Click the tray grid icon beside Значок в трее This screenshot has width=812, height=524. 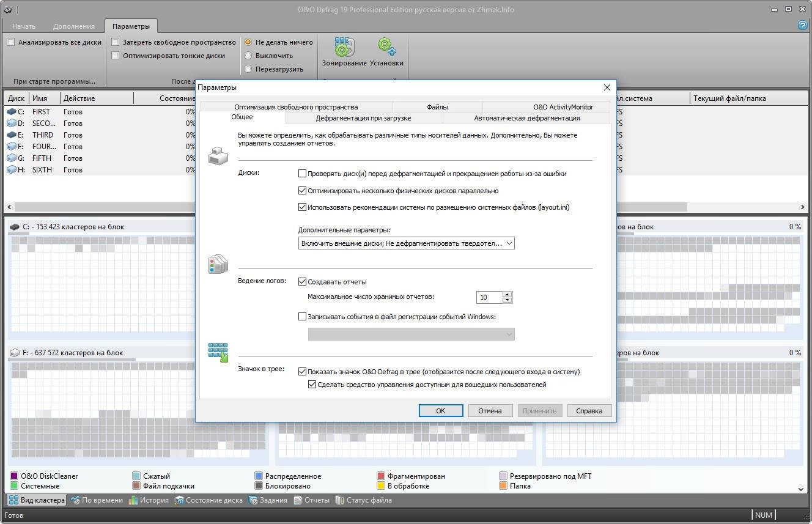[218, 352]
